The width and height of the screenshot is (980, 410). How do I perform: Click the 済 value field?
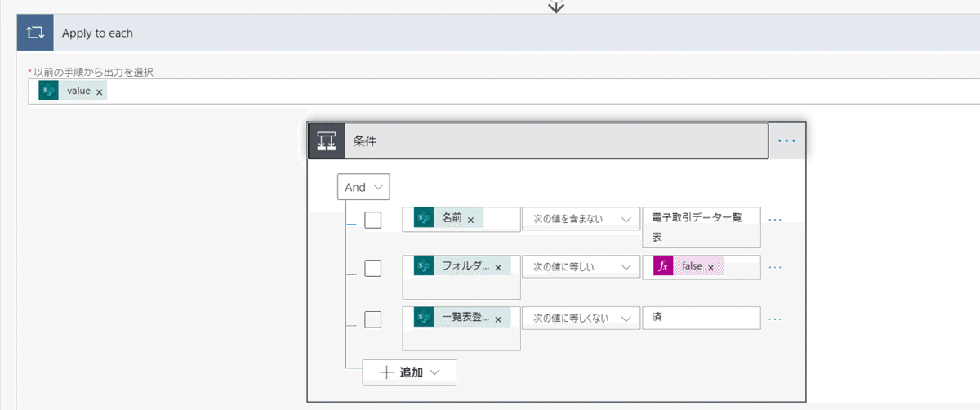[702, 318]
